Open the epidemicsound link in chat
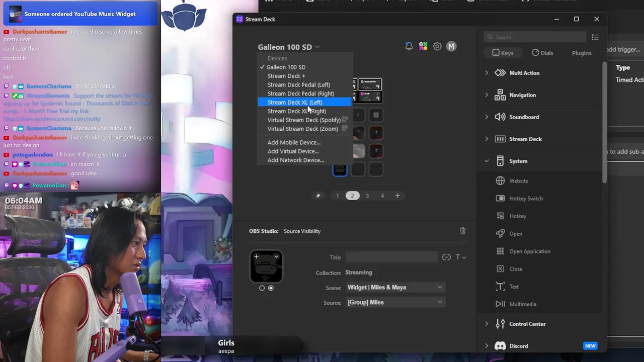644x362 pixels. [52, 119]
